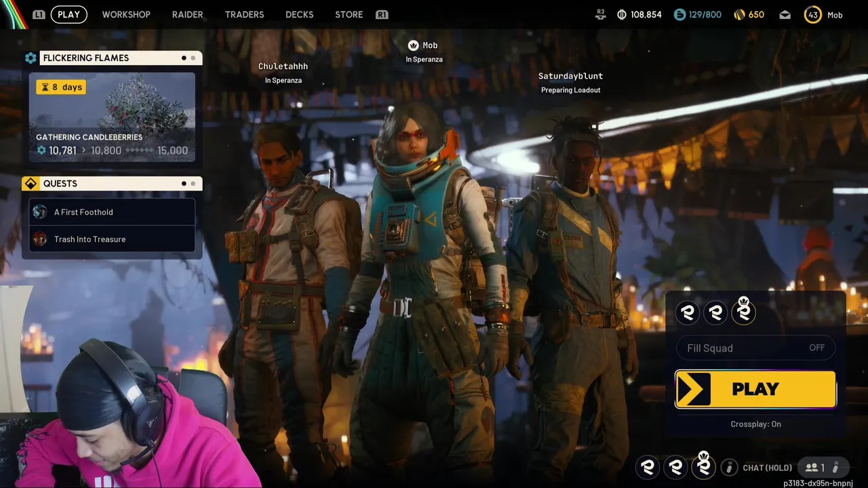Click the Crossplay: On label

755,424
